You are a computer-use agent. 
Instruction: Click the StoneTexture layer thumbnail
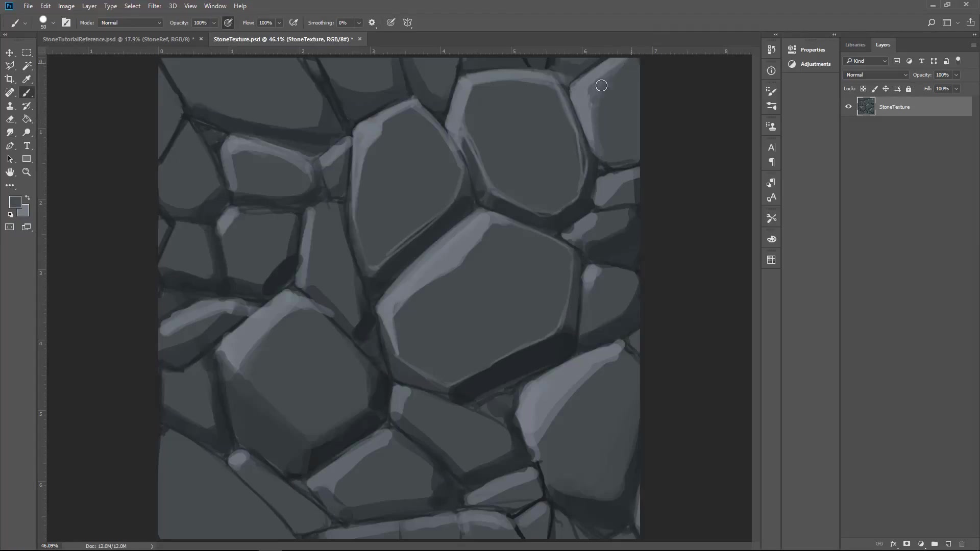pyautogui.click(x=866, y=106)
